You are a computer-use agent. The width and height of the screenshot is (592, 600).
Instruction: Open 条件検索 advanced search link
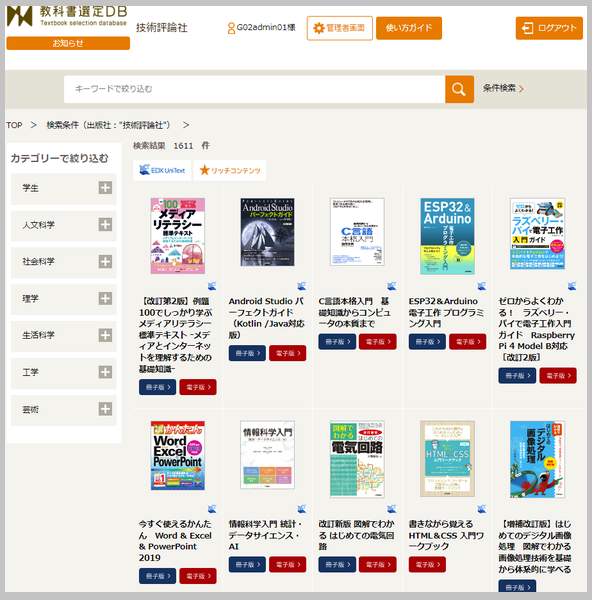[x=503, y=88]
